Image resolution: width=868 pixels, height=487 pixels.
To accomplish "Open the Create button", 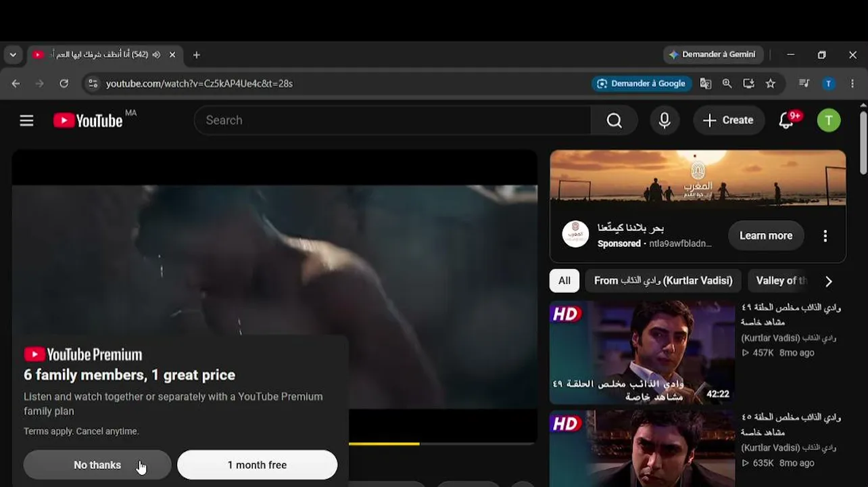I will [729, 120].
